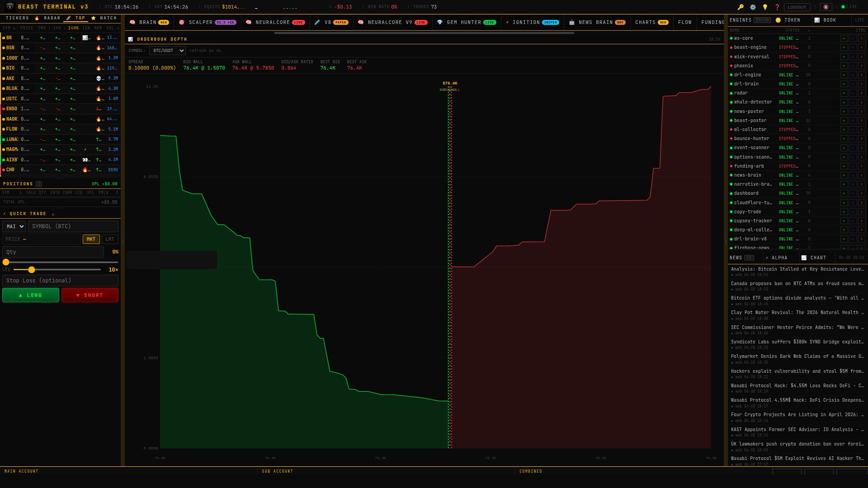Click the notification mute icon beside LOGOUT
The image size is (868, 488).
tap(826, 7)
